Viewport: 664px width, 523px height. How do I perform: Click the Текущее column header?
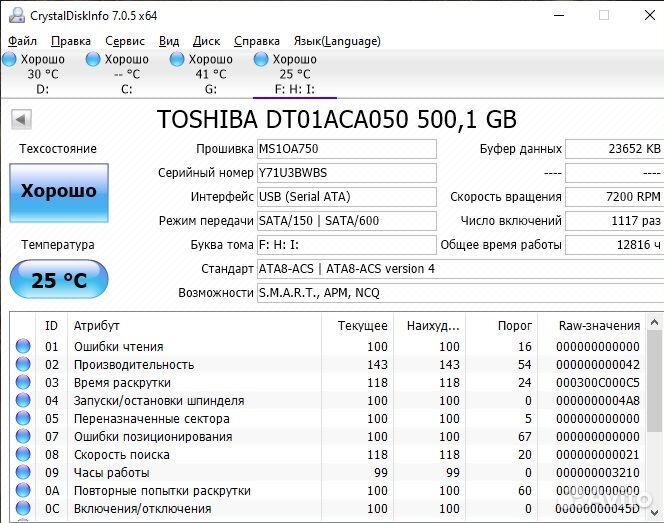click(358, 326)
